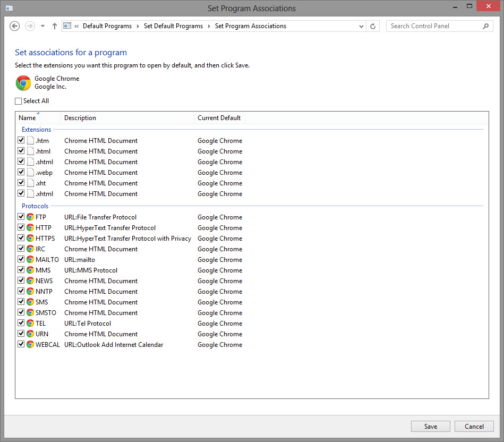Select 'URL:HyperText Transfer Protocol with Privacy' text
The image size is (504, 442).
click(127, 239)
